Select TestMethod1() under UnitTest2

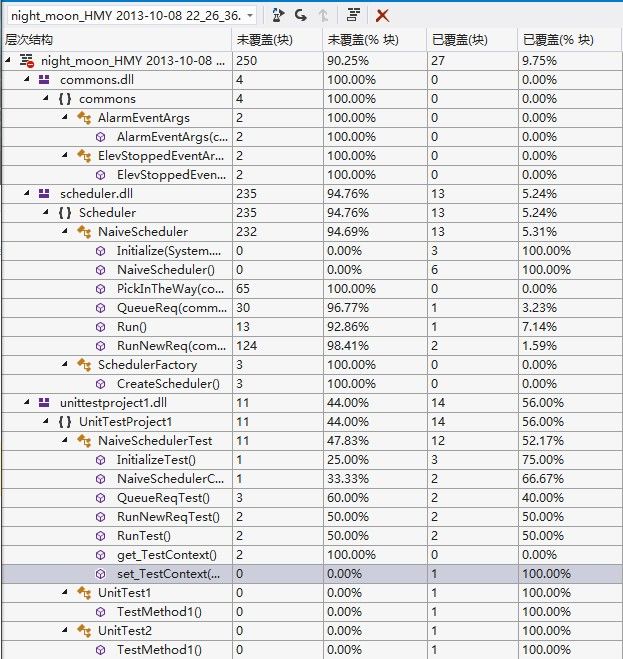[x=312, y=650]
